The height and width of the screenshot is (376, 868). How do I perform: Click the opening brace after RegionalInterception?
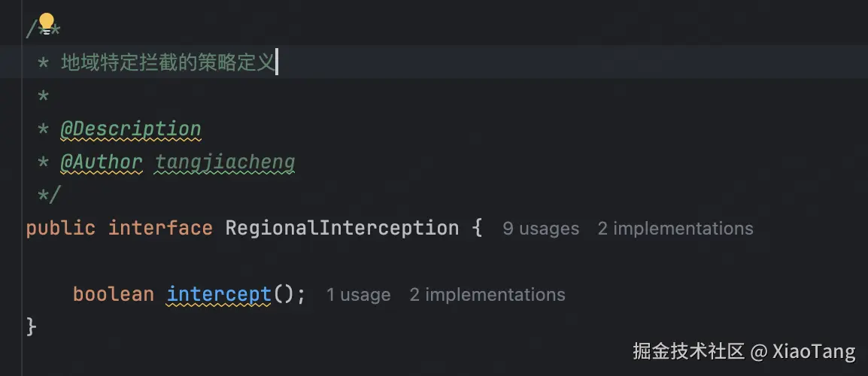tap(477, 228)
